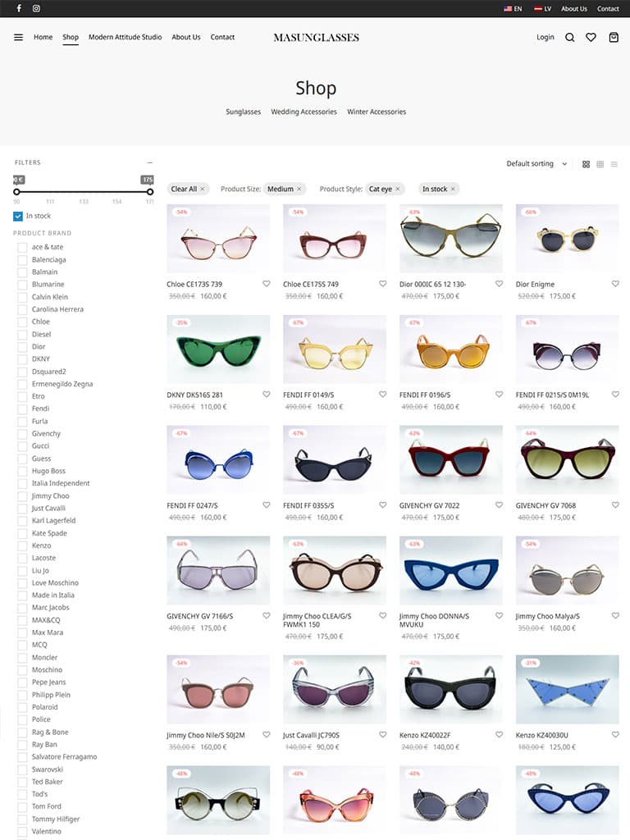Click the Login link

(x=546, y=37)
